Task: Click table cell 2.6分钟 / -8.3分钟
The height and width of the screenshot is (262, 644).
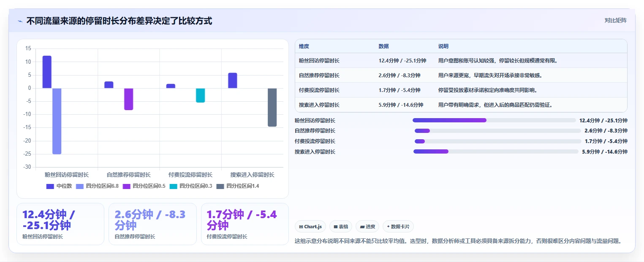Action: [x=399, y=76]
